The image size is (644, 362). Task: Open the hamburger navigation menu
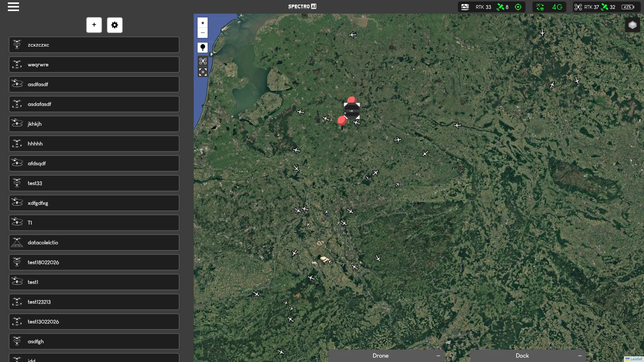13,7
